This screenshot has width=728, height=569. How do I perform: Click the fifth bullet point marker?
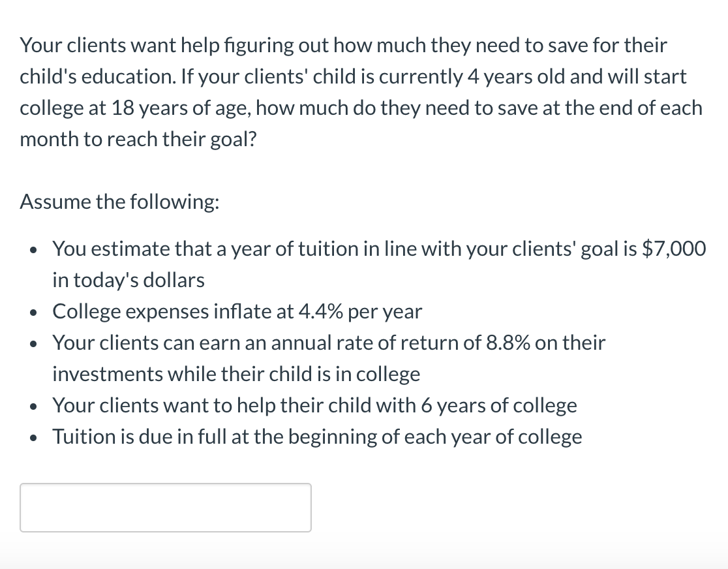[33, 438]
